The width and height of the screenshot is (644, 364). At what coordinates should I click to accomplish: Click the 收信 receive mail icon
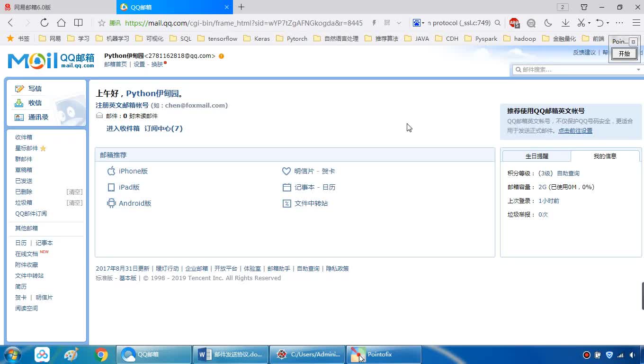(x=19, y=103)
